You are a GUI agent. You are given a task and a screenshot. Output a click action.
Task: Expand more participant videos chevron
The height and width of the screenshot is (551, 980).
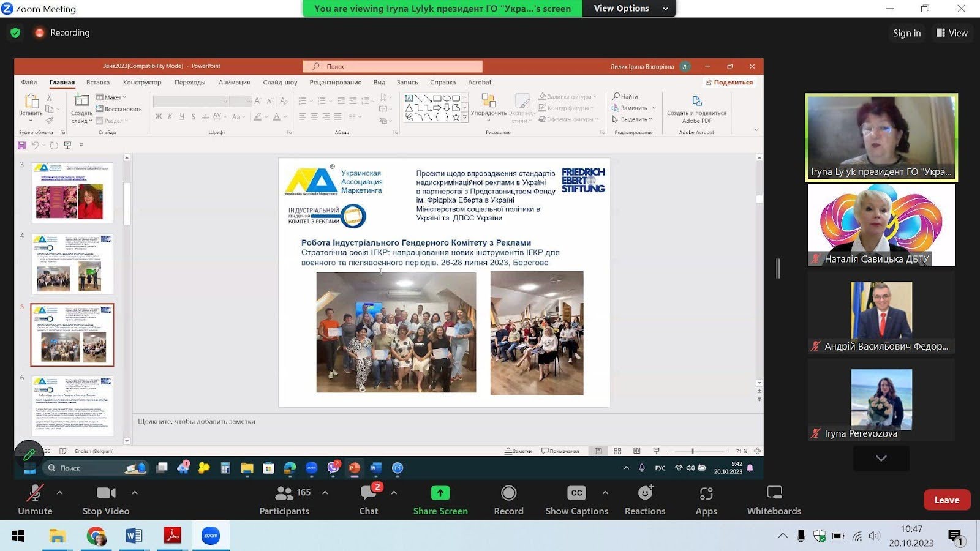point(881,459)
